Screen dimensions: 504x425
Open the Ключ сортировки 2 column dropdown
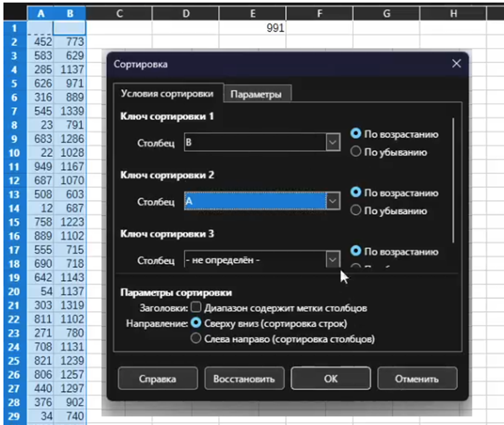point(333,202)
